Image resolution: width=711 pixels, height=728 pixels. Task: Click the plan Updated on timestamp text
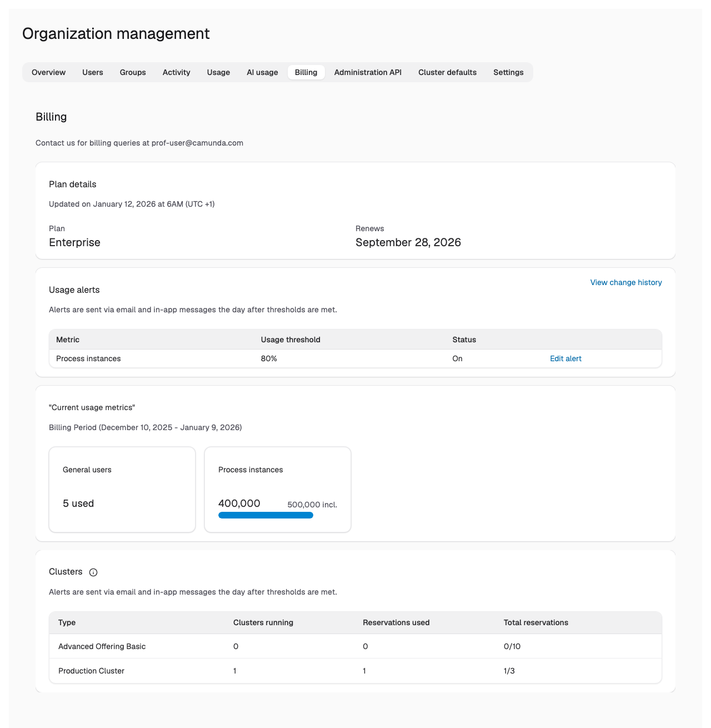[132, 204]
